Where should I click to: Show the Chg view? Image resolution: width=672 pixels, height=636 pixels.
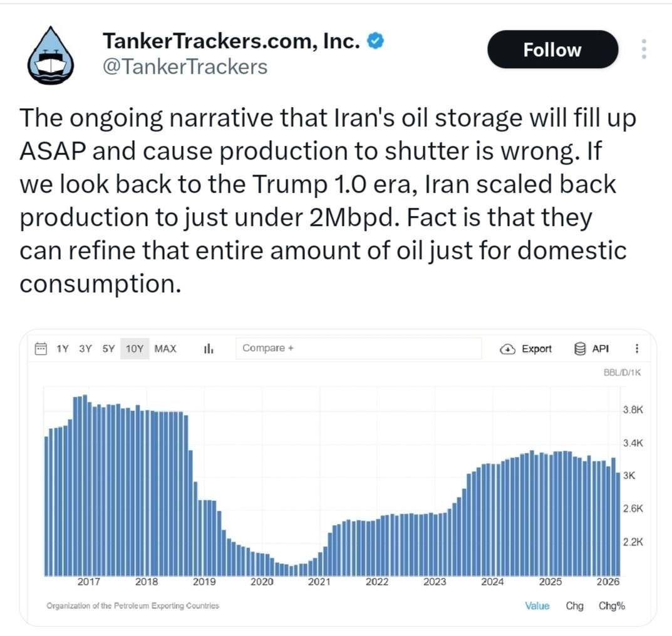[574, 605]
